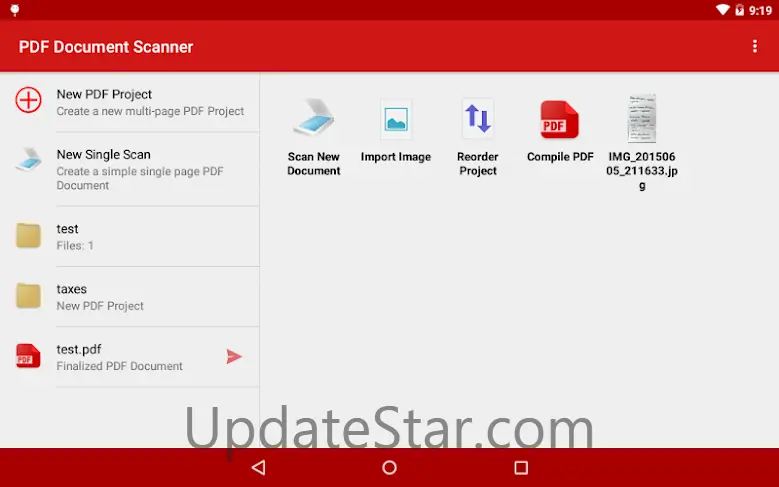Tap the scanner icon beside New Single Scan
The width and height of the screenshot is (779, 487).
[x=28, y=160]
